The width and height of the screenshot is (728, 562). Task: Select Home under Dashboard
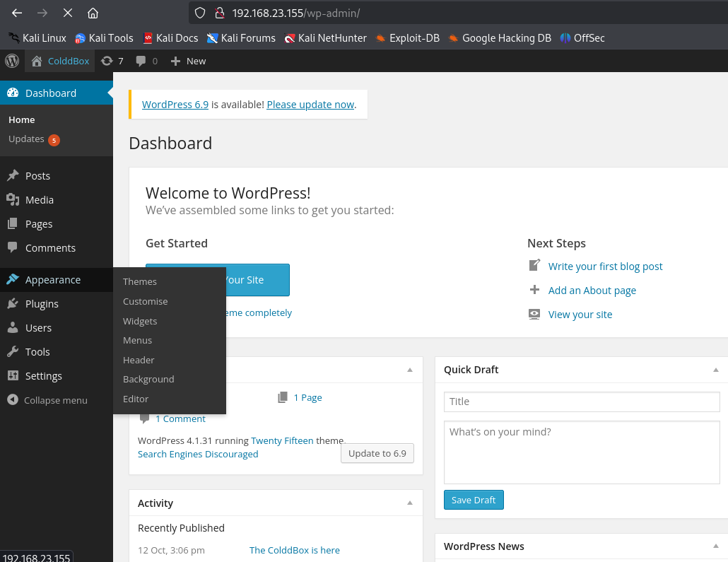21,120
